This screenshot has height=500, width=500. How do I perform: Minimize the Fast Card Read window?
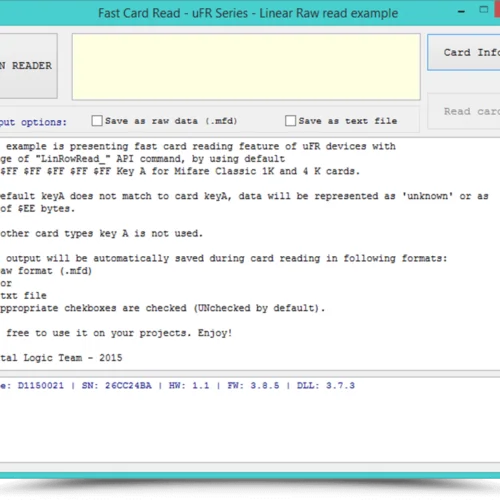(461, 12)
